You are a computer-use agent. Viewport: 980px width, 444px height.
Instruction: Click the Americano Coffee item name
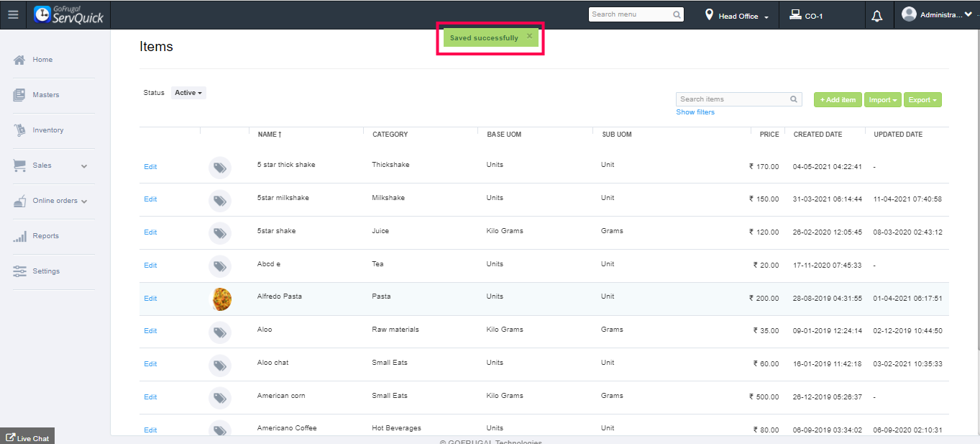287,428
